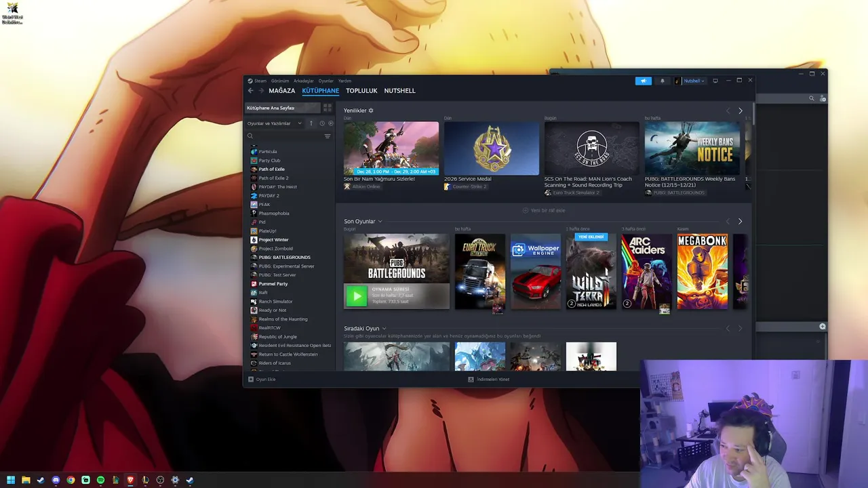868x488 pixels.
Task: Open the ARC Raiders cover
Action: click(647, 272)
